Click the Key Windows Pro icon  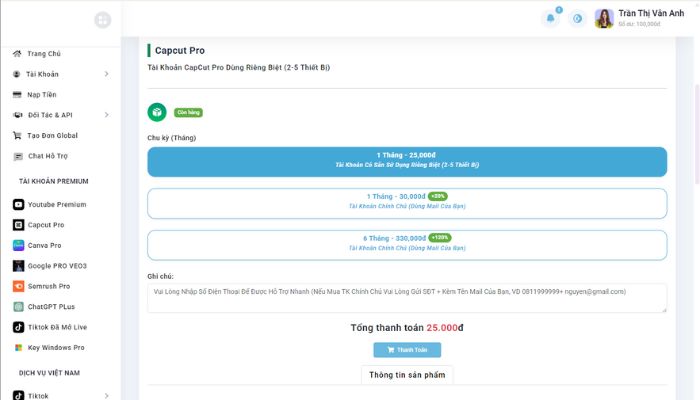tap(18, 347)
